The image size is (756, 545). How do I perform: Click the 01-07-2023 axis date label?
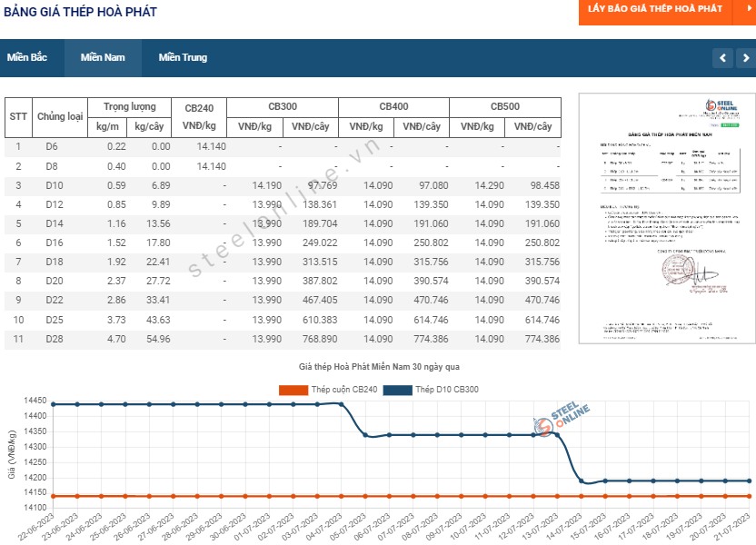point(254,527)
